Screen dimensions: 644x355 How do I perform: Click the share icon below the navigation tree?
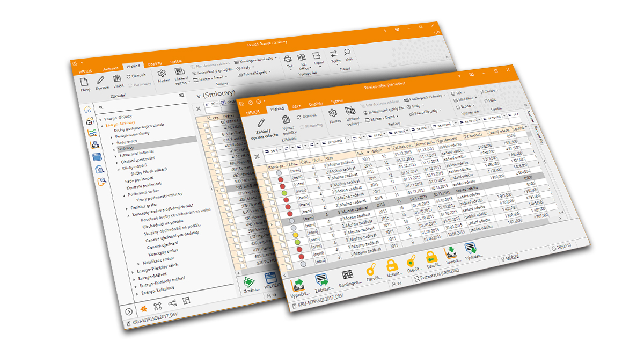(172, 303)
